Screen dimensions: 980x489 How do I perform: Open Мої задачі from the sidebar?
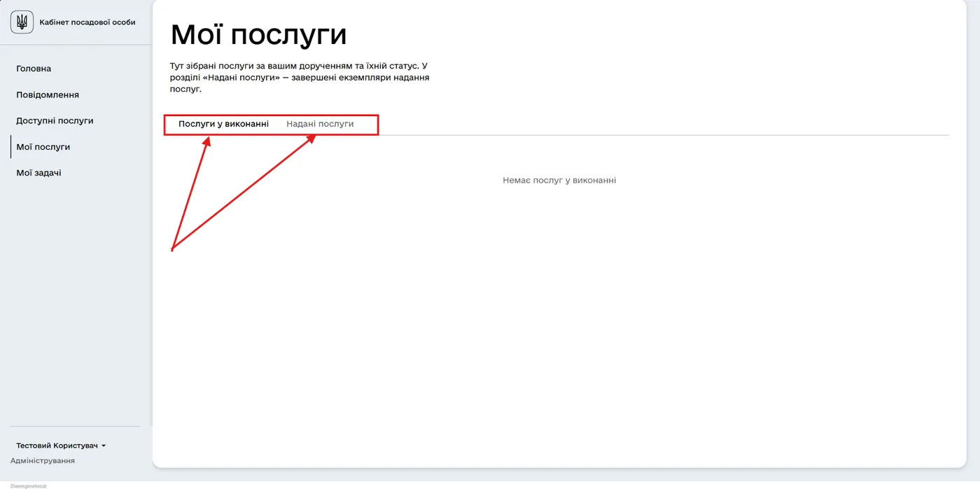pos(38,173)
